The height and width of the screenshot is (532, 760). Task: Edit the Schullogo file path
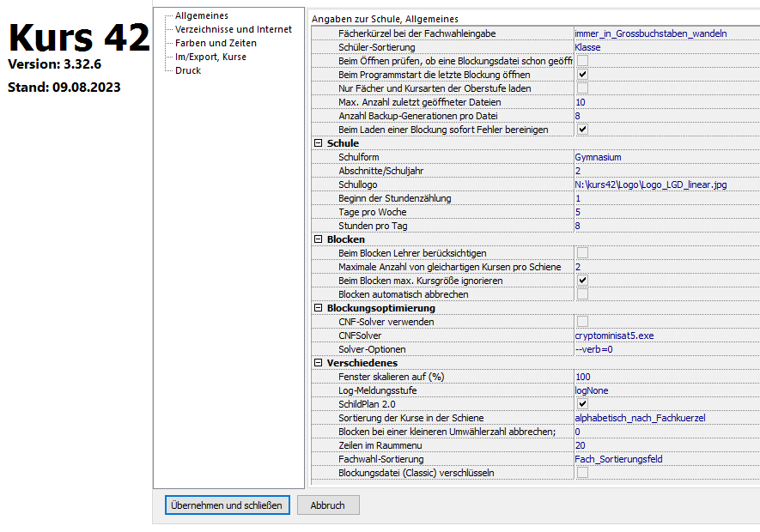click(667, 184)
